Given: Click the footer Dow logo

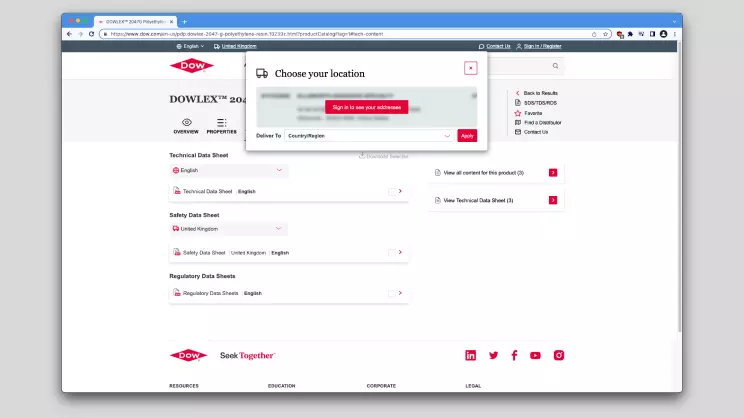Looking at the screenshot, I should (188, 355).
